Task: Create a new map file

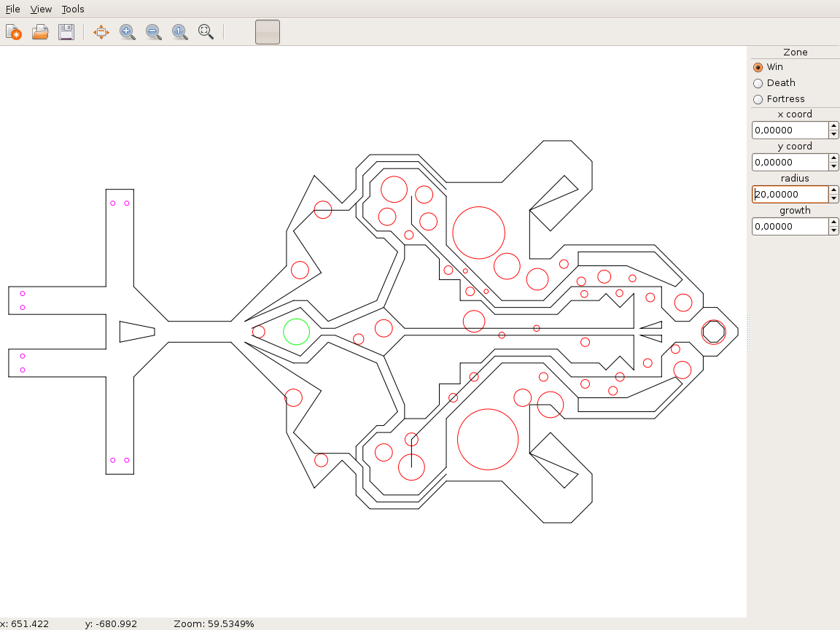Action: point(14,32)
